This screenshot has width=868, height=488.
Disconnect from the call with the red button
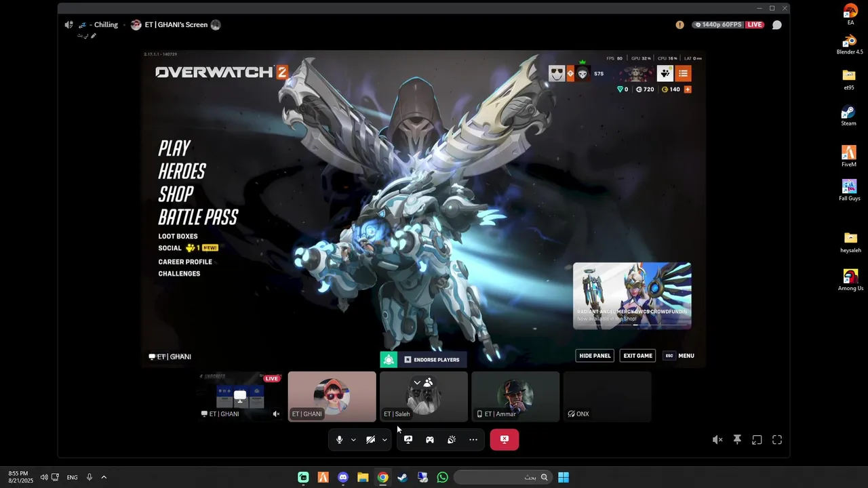click(x=505, y=440)
